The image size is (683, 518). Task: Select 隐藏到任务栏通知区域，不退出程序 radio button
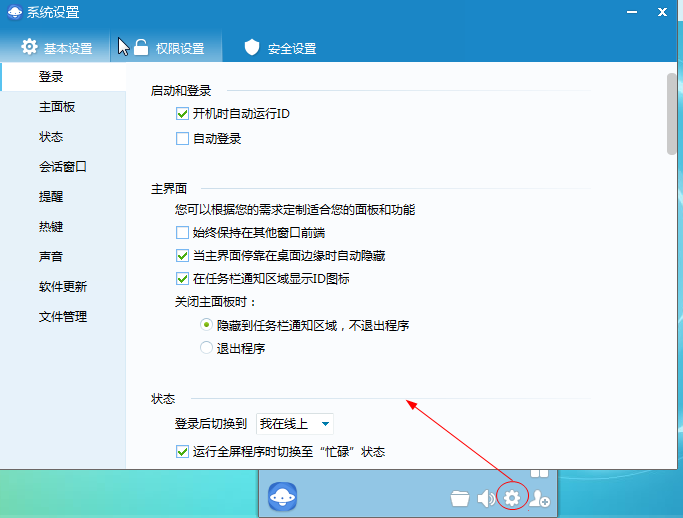[x=206, y=325]
